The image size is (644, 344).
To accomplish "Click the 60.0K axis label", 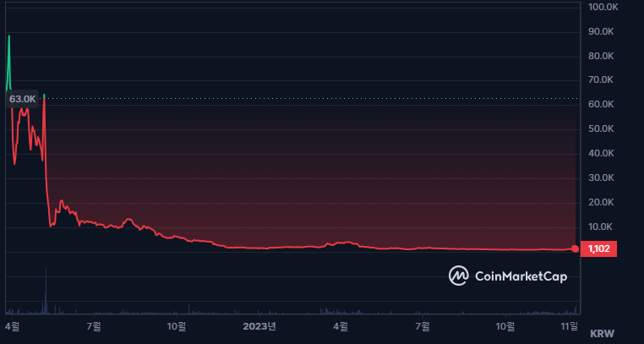I will [x=601, y=104].
